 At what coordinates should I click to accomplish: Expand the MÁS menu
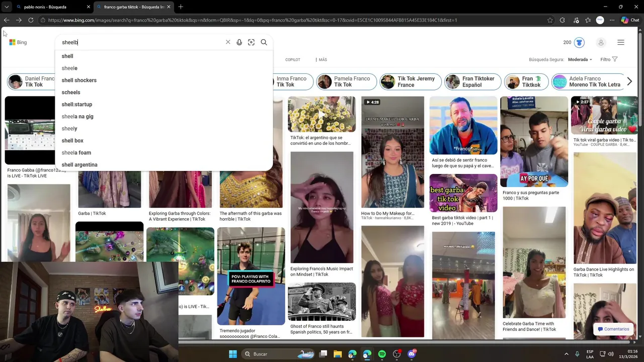[321, 60]
